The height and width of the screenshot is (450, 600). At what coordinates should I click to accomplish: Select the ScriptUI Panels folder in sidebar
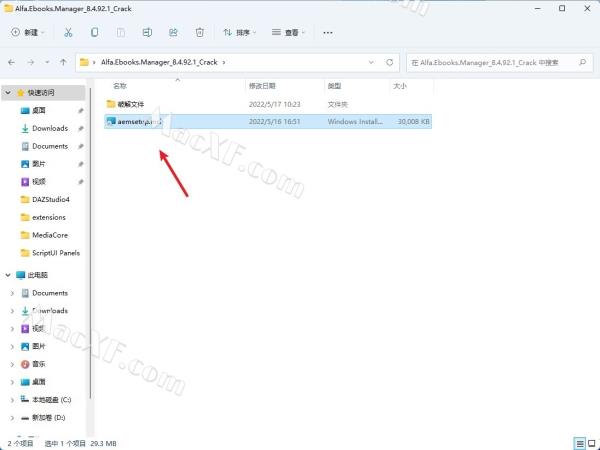(55, 253)
